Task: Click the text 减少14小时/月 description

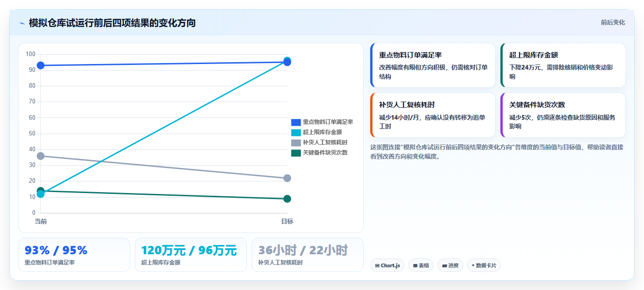Action: [x=399, y=117]
